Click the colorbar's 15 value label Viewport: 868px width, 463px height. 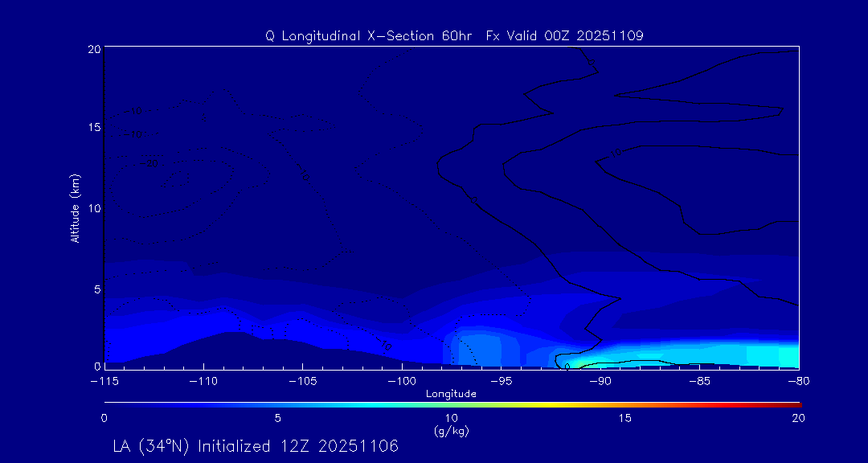(624, 418)
